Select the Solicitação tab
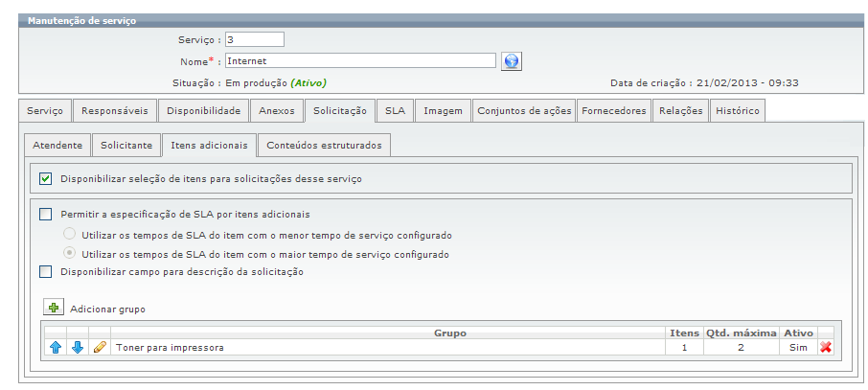Image resolution: width=868 pixels, height=390 pixels. pyautogui.click(x=340, y=111)
